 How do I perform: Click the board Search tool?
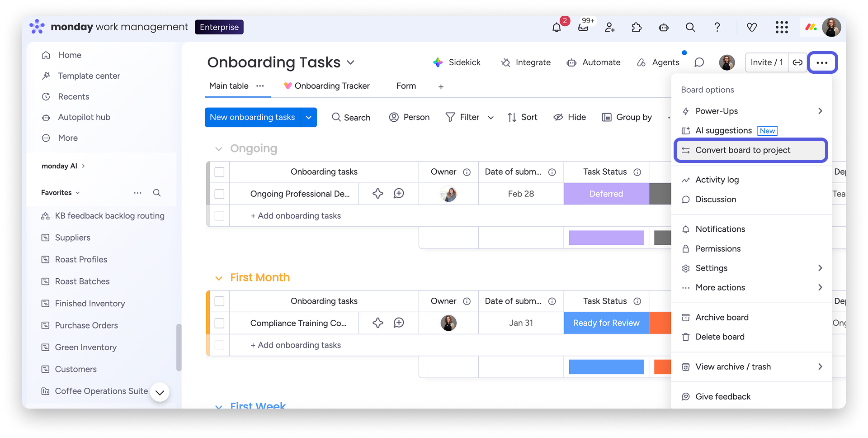click(351, 117)
